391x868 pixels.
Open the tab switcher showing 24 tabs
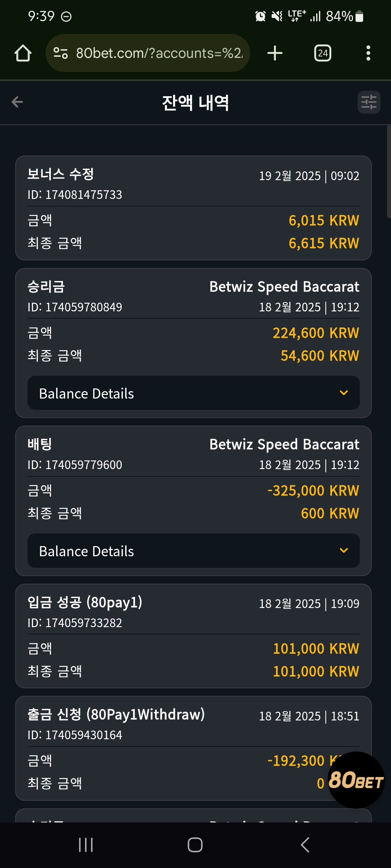(x=323, y=53)
